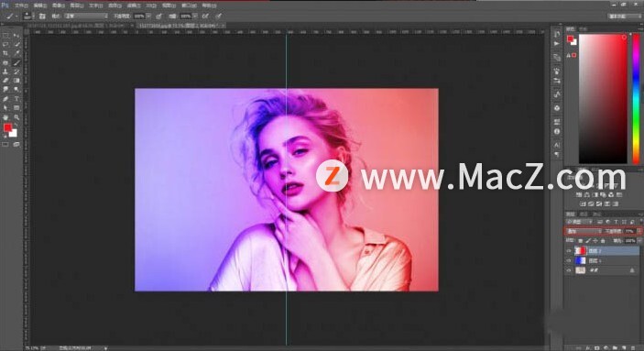644x351 pixels.
Task: Select the Quick Selection tool
Action: pos(16,44)
